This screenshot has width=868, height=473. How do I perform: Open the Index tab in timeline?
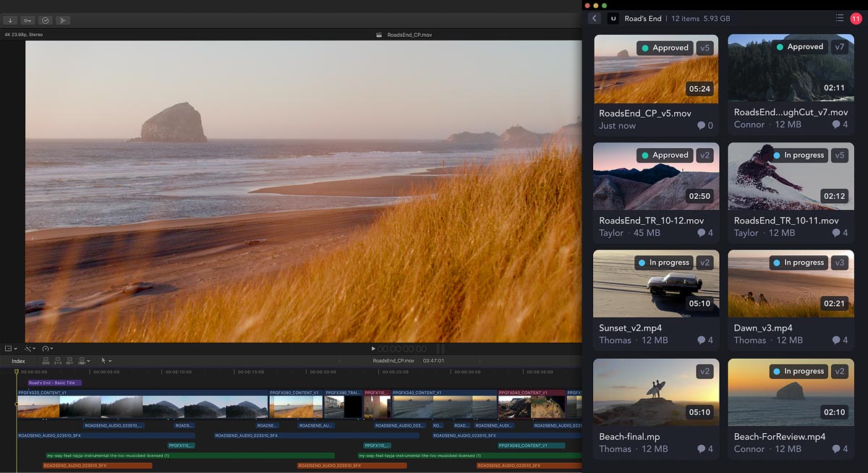tap(18, 361)
